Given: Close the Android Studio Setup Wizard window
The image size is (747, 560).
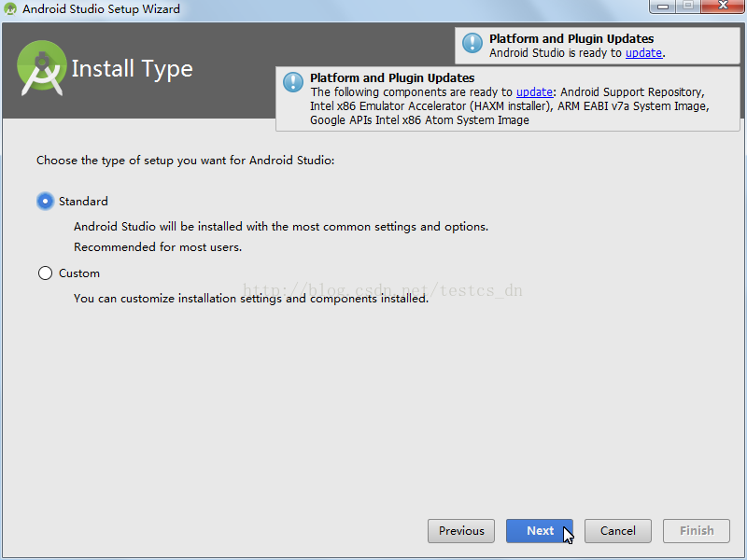Looking at the screenshot, I should (x=723, y=7).
